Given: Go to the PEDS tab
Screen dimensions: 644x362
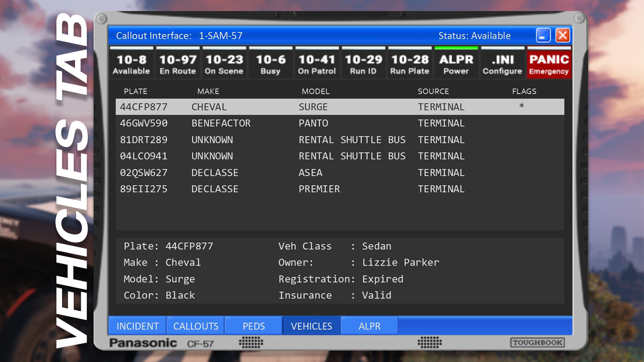Looking at the screenshot, I should (254, 326).
